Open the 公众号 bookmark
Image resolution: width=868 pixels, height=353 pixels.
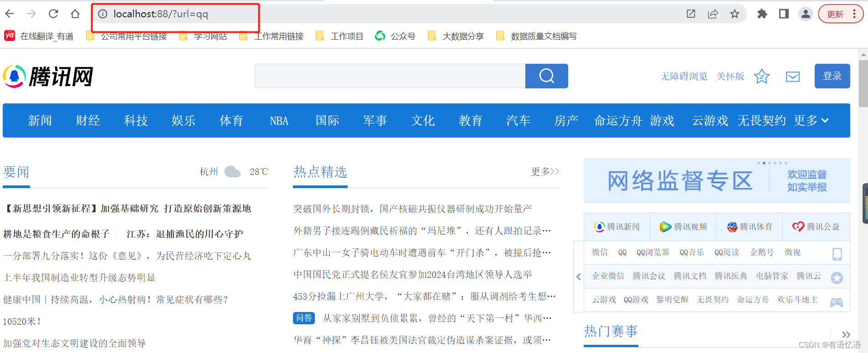(x=395, y=36)
